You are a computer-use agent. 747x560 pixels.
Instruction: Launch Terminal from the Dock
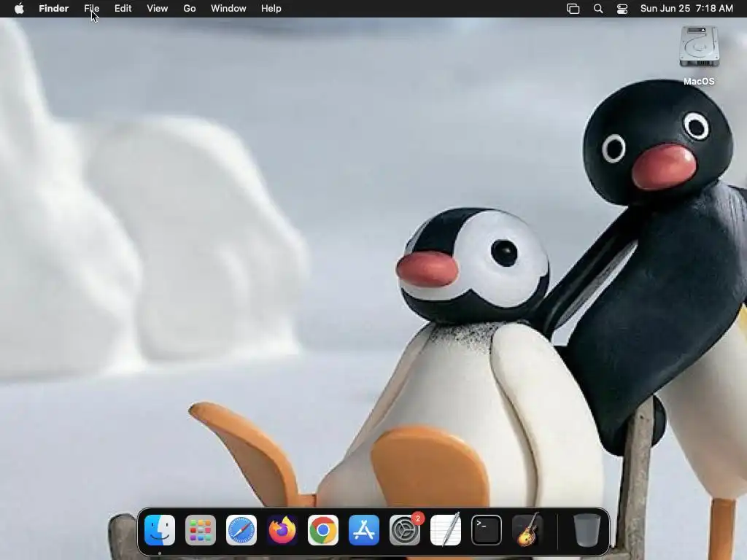click(487, 530)
